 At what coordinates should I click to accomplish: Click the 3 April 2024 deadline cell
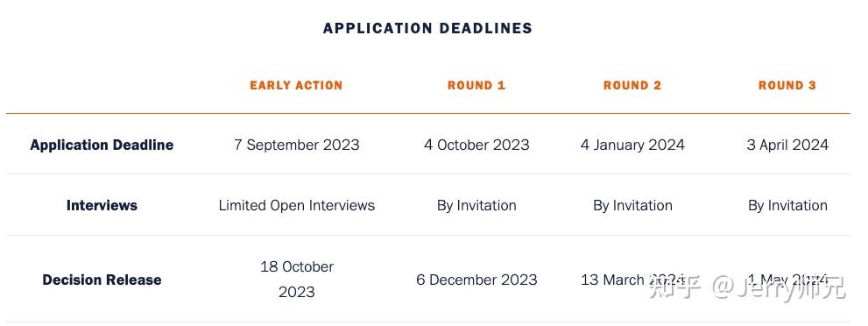[787, 145]
